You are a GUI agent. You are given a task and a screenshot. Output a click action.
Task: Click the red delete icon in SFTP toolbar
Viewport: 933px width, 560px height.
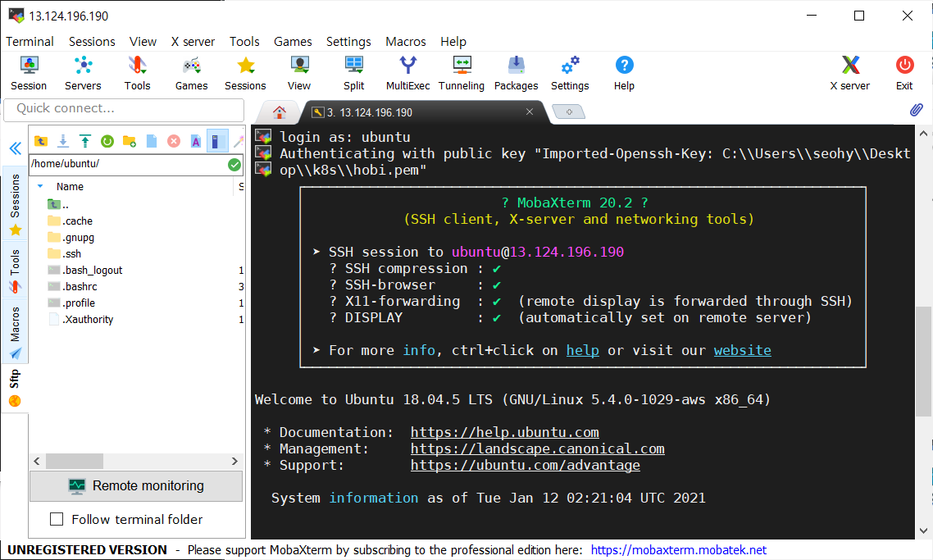pos(174,141)
